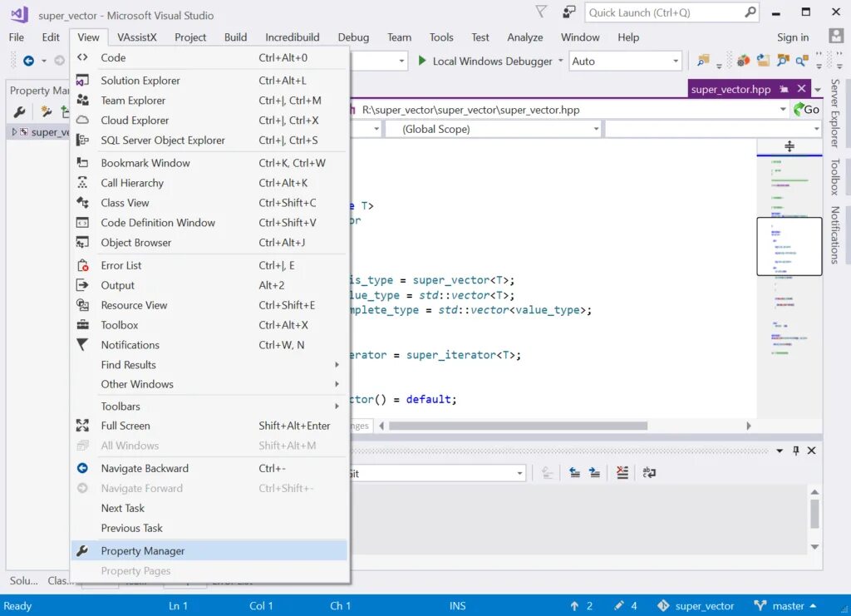Choose Team Explorer from View menu
The width and height of the screenshot is (851, 616).
(209, 101)
